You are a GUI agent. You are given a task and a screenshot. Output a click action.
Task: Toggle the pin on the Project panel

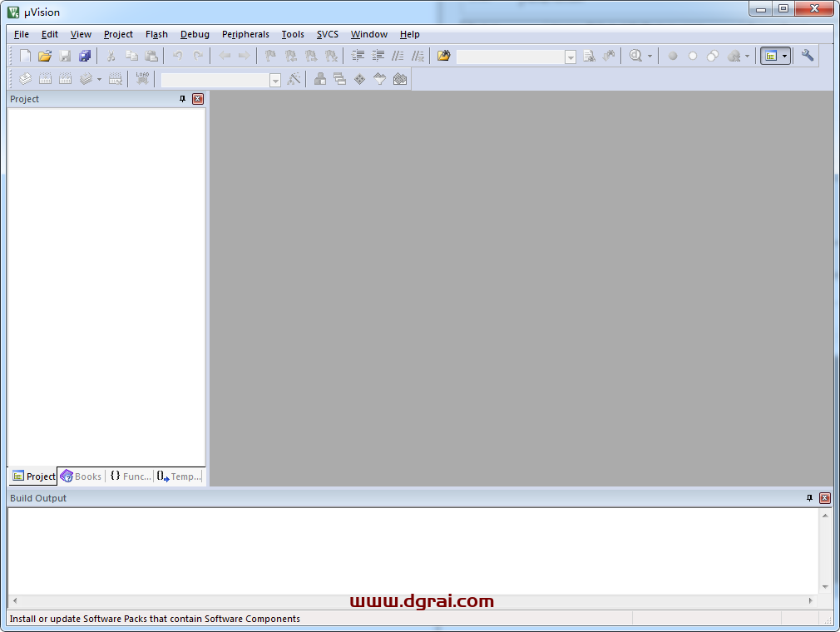pyautogui.click(x=183, y=99)
